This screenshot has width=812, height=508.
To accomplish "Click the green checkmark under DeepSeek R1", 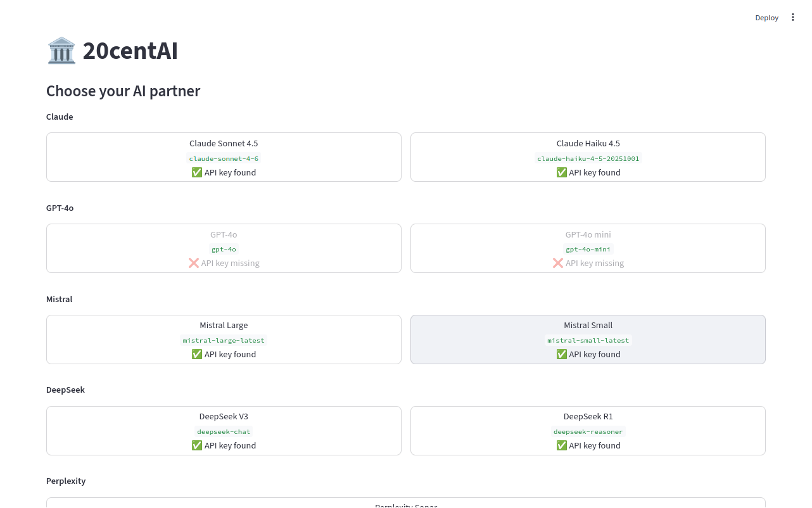I will [x=561, y=445].
